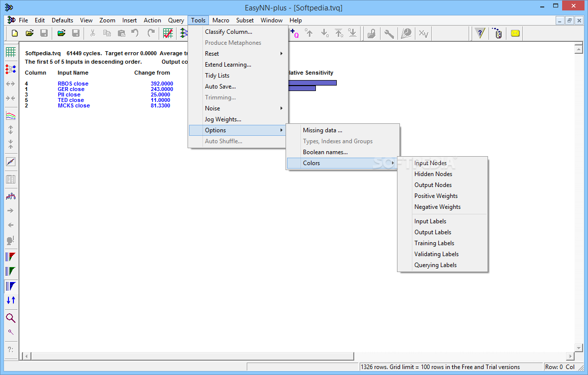This screenshot has width=588, height=375.
Task: Click the horizontal scrollbar thumb
Action: click(x=193, y=356)
